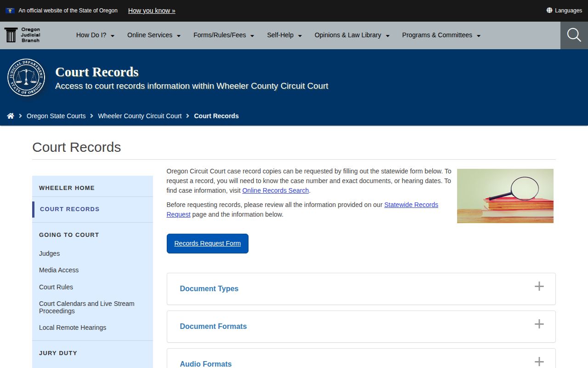
Task: Open Court Rules in the sidebar
Action: coord(56,287)
